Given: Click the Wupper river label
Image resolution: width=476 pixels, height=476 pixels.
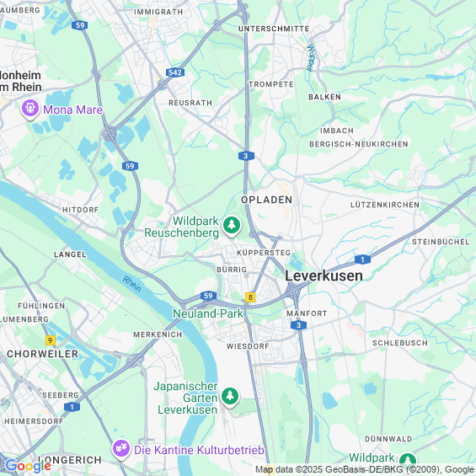Looking at the screenshot, I should point(311,58).
